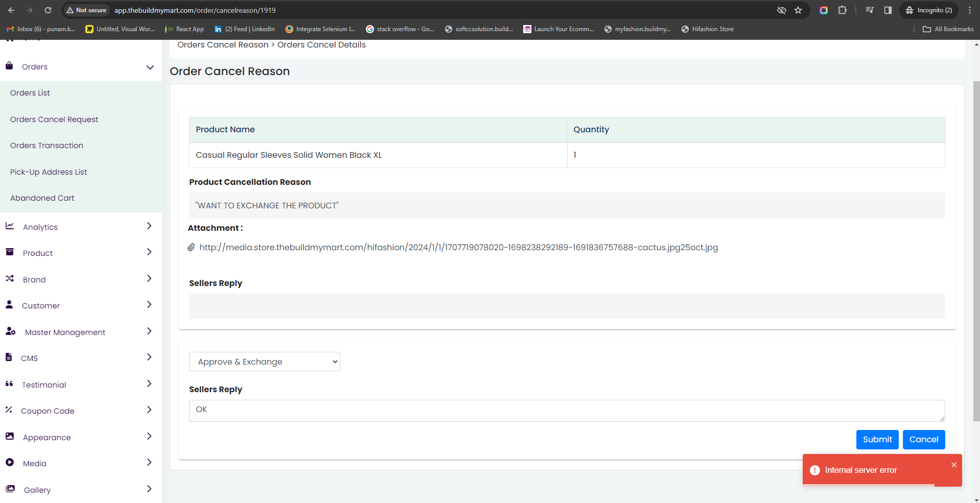This screenshot has width=980, height=503.
Task: Click the attachment paperclip icon
Action: (x=191, y=247)
